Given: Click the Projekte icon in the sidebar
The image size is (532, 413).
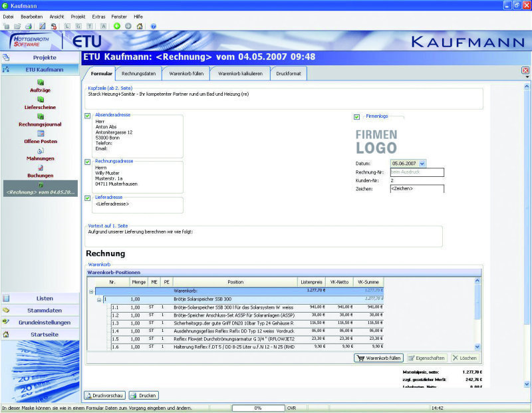Looking at the screenshot, I should point(6,57).
